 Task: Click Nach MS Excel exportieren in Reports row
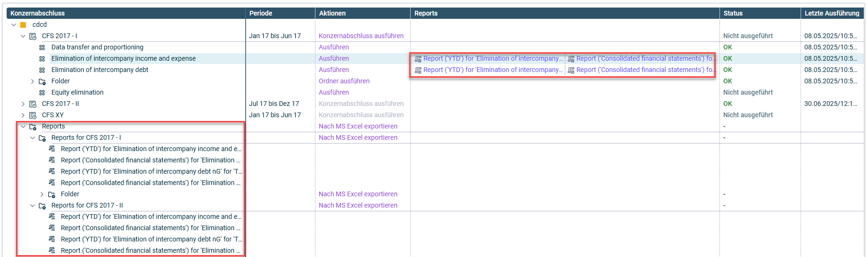pyautogui.click(x=358, y=126)
